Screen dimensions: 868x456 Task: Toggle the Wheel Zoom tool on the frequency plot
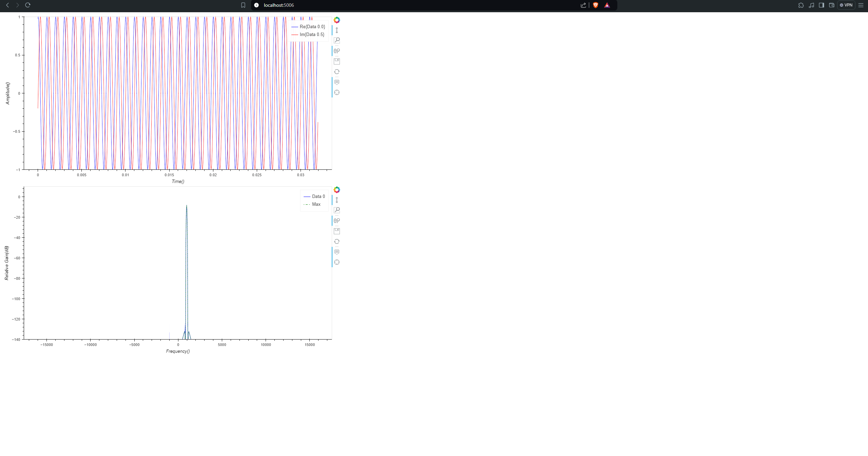336,221
